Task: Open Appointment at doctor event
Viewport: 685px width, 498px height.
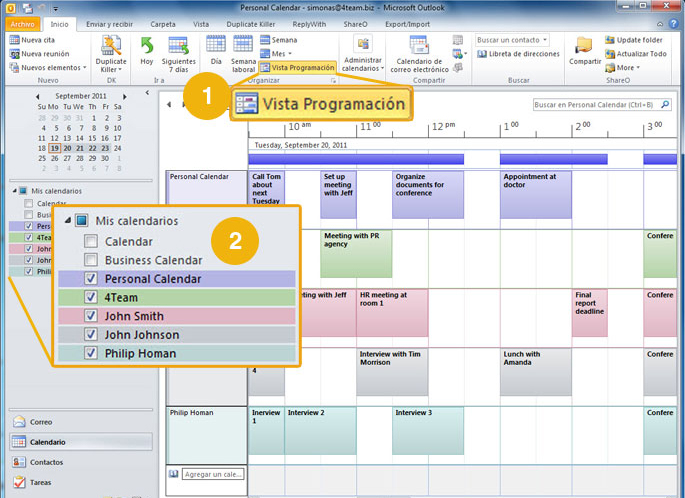Action: 536,194
